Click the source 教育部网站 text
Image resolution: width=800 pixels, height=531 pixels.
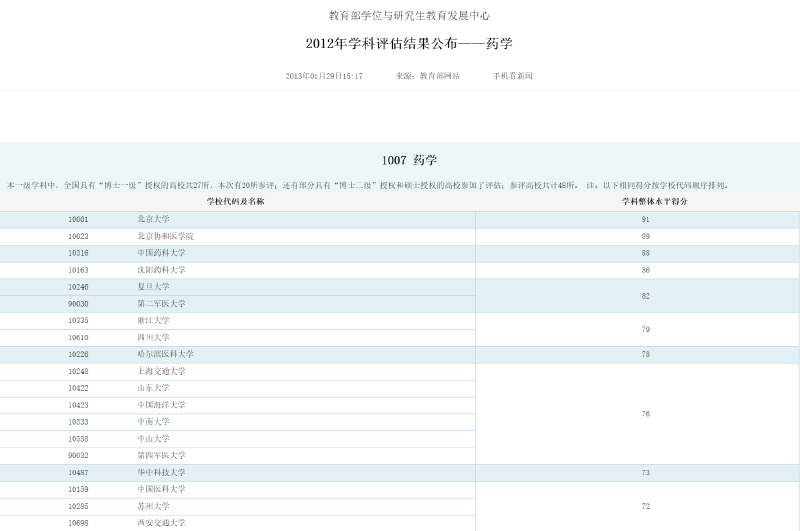click(439, 76)
